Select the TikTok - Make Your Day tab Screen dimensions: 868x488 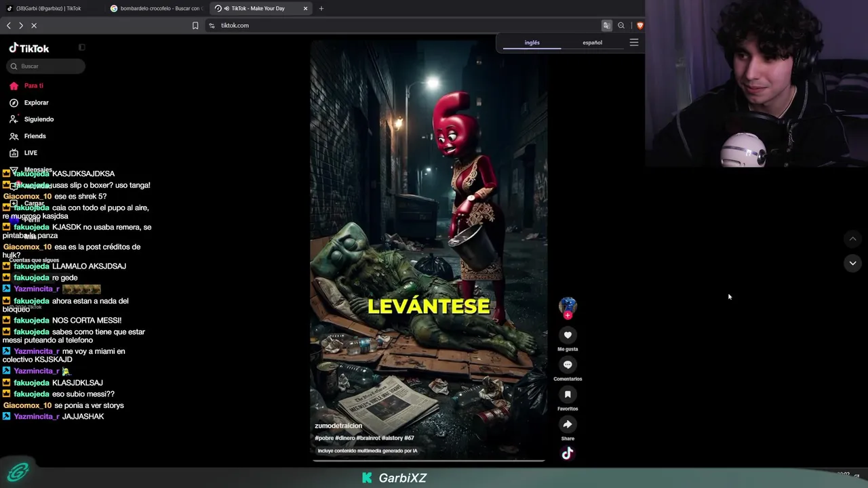pos(261,8)
